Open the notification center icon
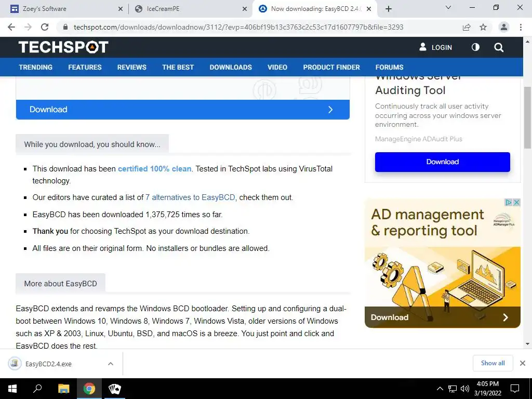Viewport: 532px width, 399px height. [x=515, y=389]
